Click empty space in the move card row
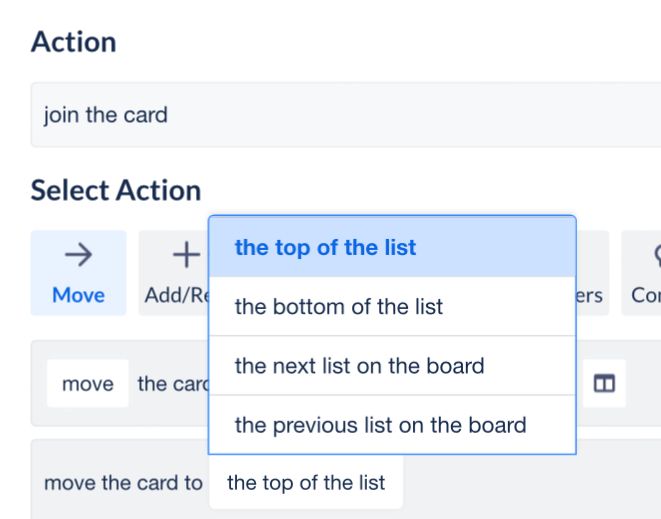 click(x=643, y=383)
